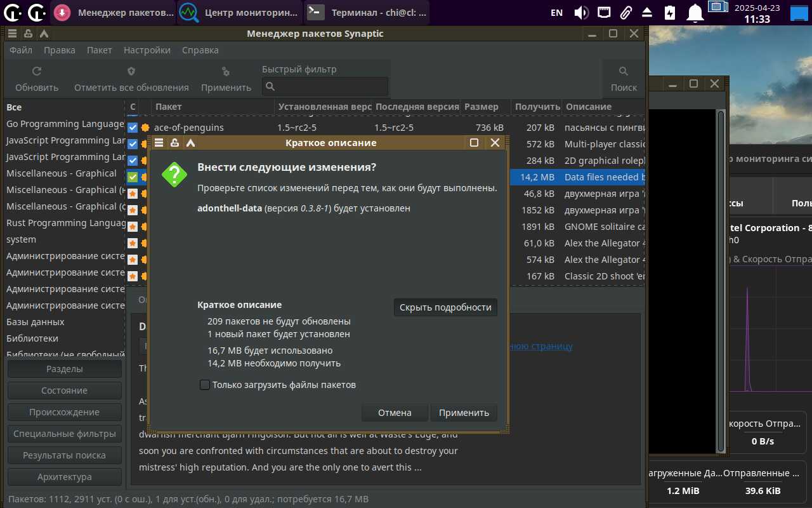Open the hamburger menu in Краткое описание title bar
This screenshot has height=508, width=812.
pos(159,143)
